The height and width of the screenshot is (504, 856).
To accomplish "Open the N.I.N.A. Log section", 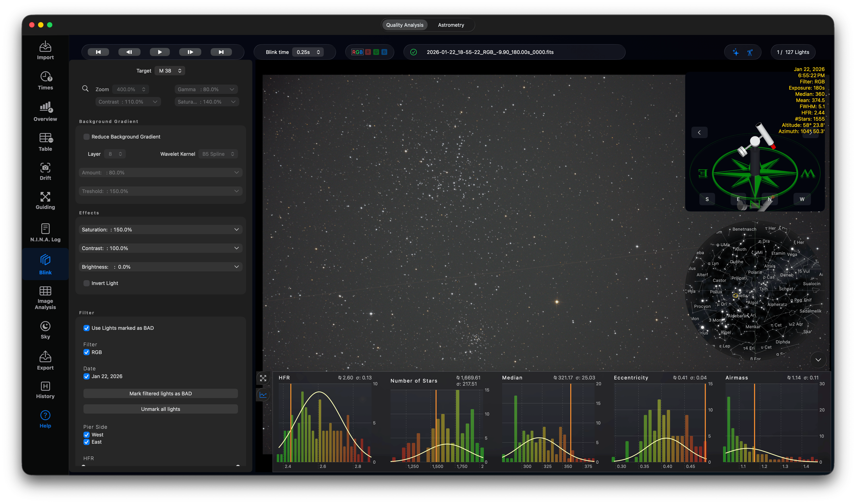I will pos(45,233).
